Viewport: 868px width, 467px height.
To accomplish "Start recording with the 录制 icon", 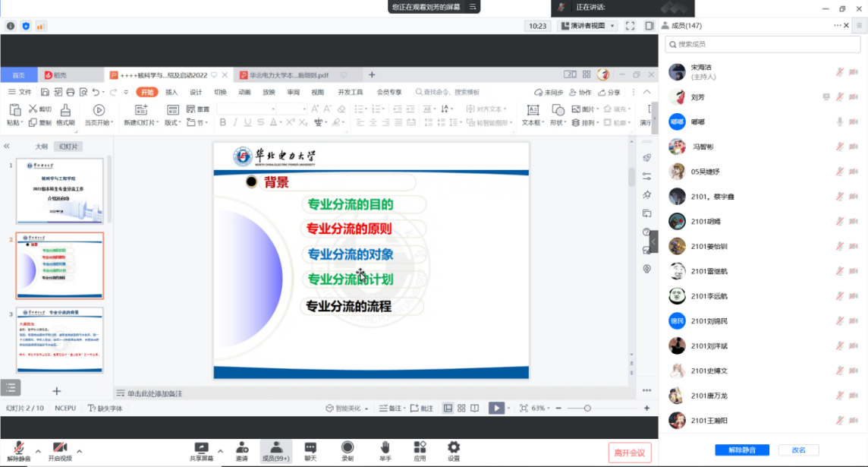I will [348, 448].
